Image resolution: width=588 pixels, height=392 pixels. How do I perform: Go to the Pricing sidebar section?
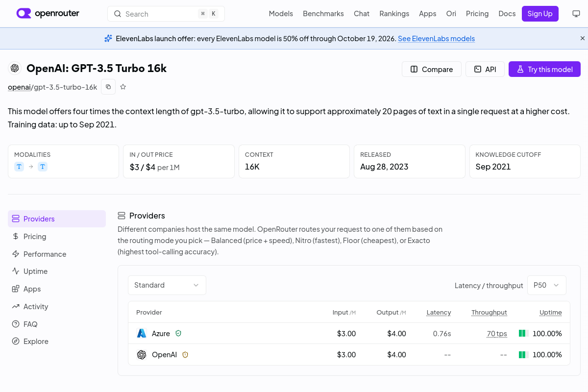(x=57, y=236)
